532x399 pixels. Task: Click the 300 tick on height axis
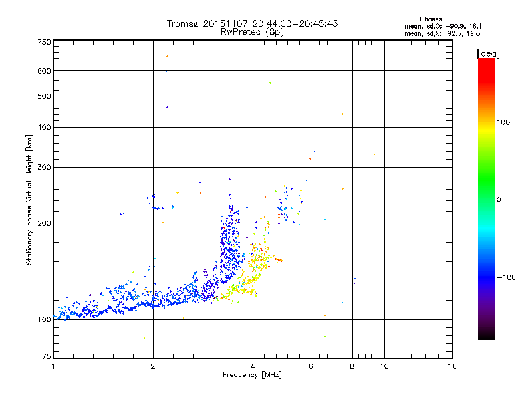pyautogui.click(x=44, y=167)
